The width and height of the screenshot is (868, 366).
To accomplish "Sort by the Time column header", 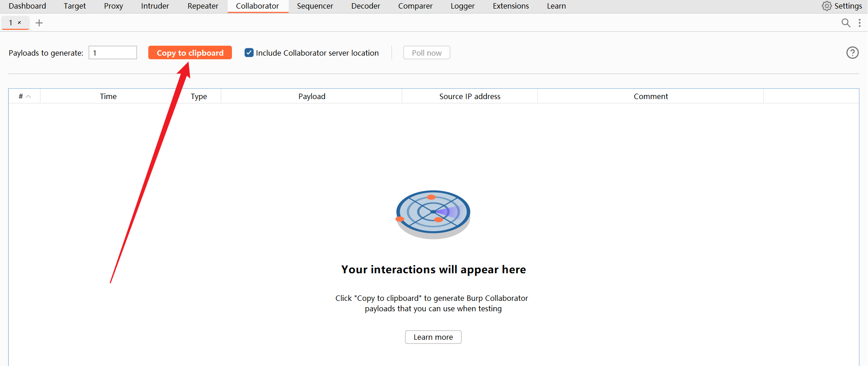I will [108, 96].
